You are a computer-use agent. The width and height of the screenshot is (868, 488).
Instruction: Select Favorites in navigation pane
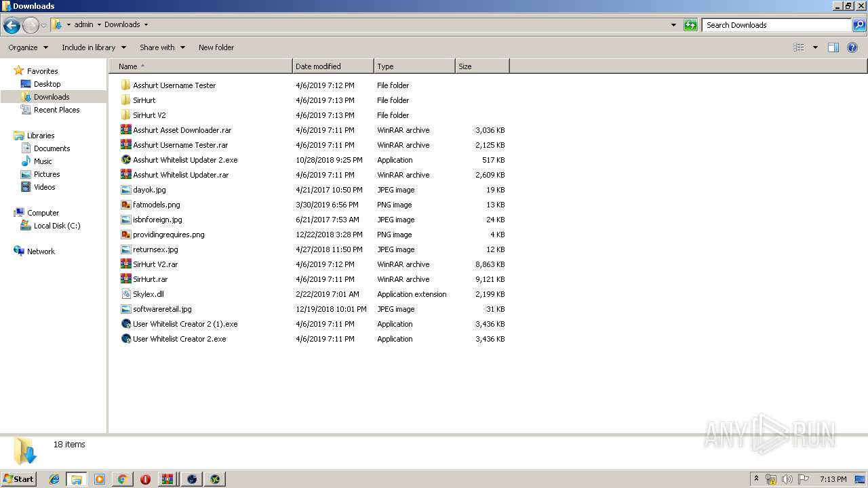pos(42,71)
